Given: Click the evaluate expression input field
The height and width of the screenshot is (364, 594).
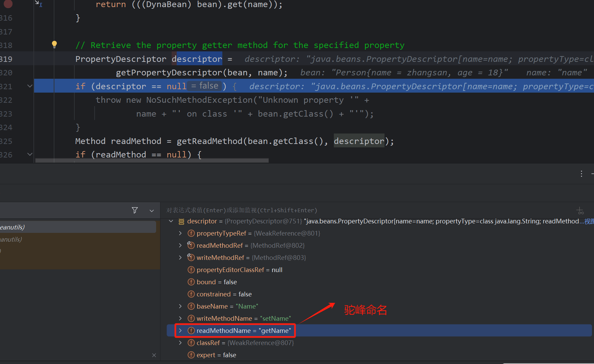Looking at the screenshot, I should tap(368, 210).
